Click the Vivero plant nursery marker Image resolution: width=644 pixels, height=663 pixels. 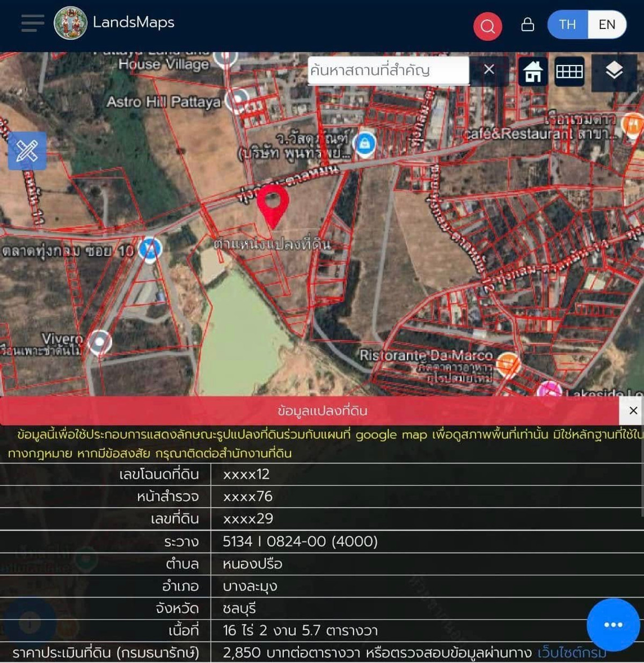coord(99,342)
